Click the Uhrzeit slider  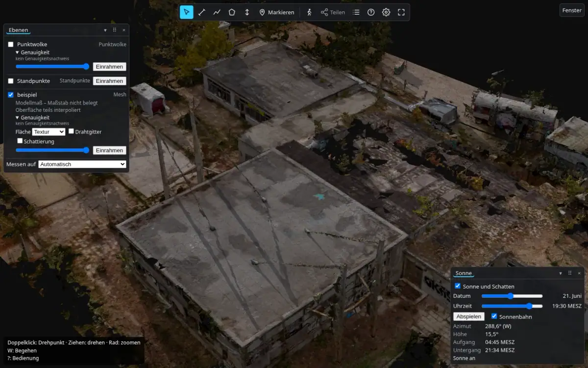click(x=512, y=306)
